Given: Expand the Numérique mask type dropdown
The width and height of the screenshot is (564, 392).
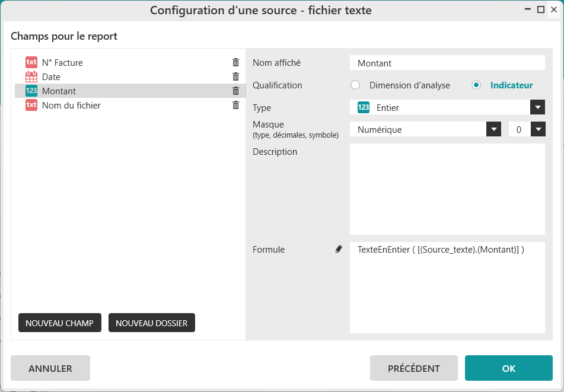Looking at the screenshot, I should click(x=493, y=129).
